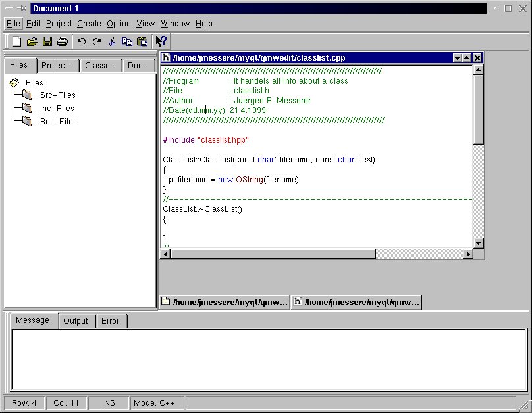
Task: Switch to second document in bottom window bar
Action: 356,303
